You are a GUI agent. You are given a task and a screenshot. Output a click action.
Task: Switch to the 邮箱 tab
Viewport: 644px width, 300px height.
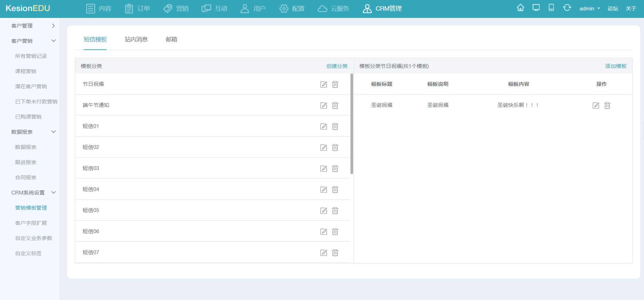(x=172, y=39)
